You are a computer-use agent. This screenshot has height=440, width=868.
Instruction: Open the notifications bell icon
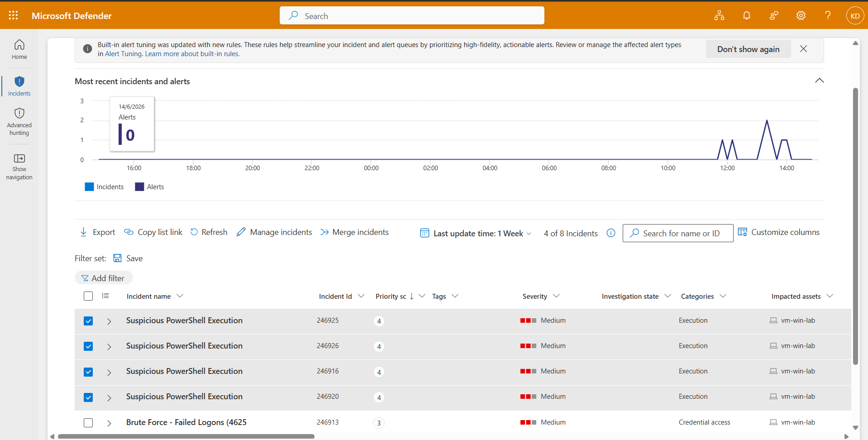click(747, 15)
